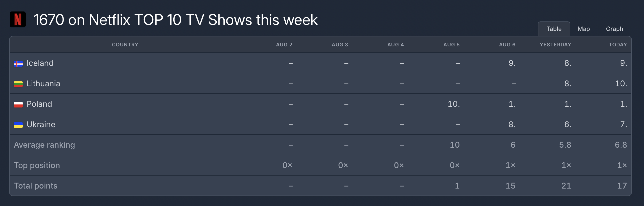Switch to the Graph tab
This screenshot has height=206, width=644.
pyautogui.click(x=614, y=29)
